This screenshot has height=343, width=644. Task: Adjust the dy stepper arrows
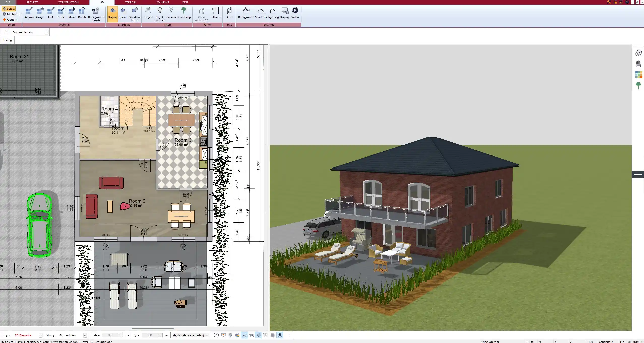(160, 335)
